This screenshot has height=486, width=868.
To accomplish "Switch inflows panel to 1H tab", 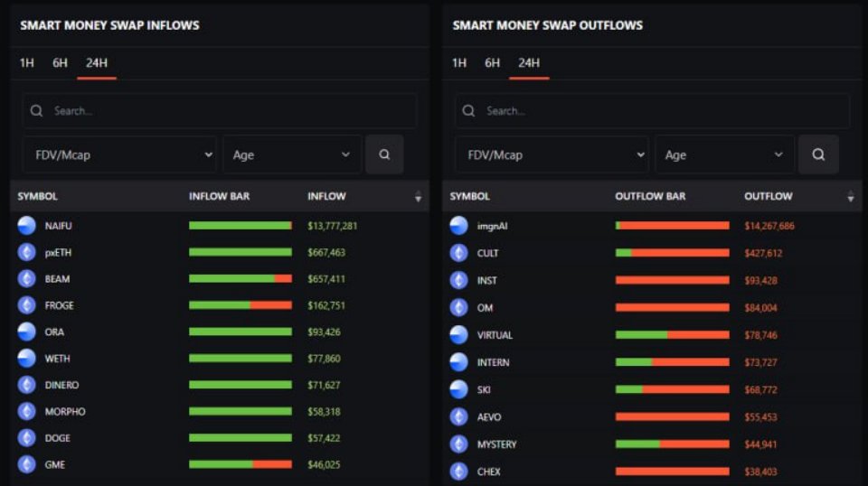I will (x=26, y=63).
